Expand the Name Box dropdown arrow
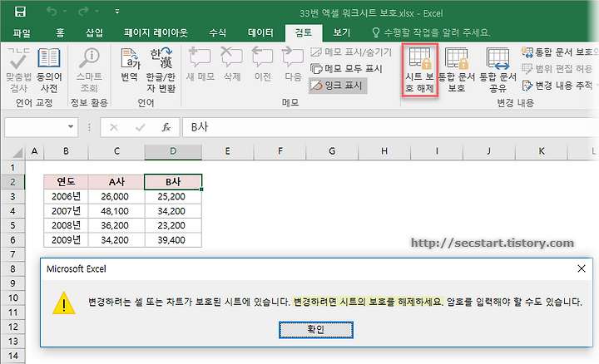The height and width of the screenshot is (364, 599). click(x=71, y=127)
